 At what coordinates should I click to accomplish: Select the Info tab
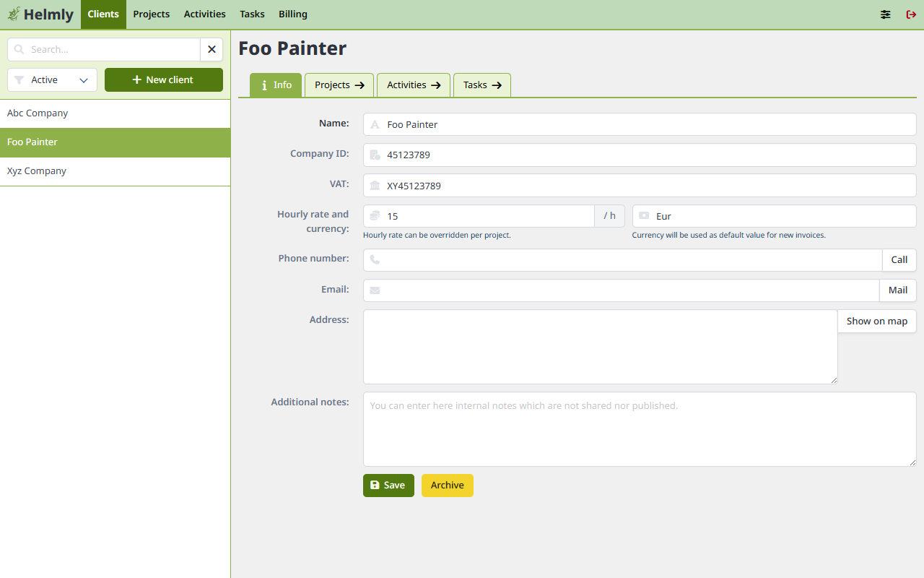276,85
